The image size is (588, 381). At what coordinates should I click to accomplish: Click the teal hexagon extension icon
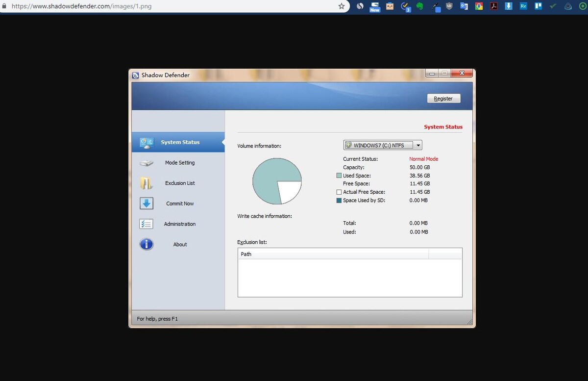568,6
